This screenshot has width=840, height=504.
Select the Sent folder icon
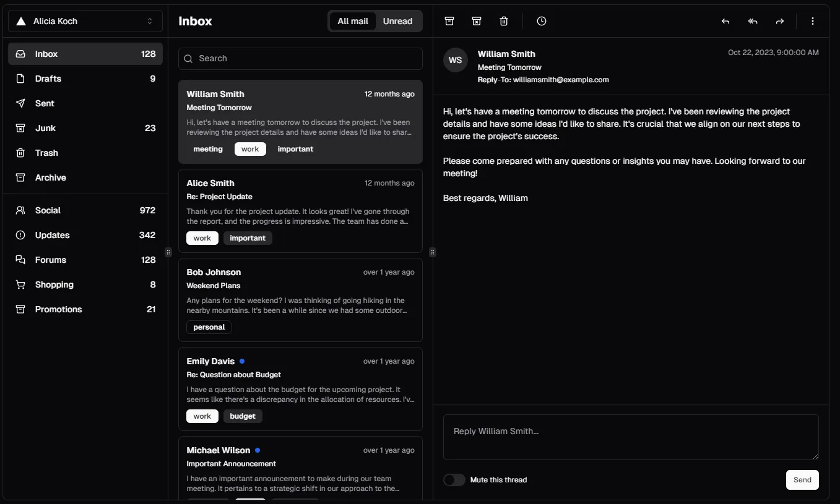(20, 103)
